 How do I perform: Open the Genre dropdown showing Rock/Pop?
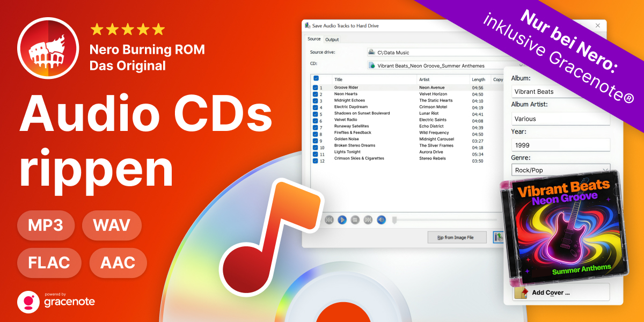tap(560, 170)
